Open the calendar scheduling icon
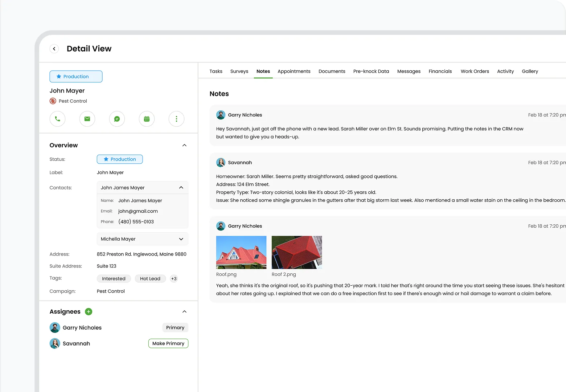566x392 pixels. tap(147, 119)
